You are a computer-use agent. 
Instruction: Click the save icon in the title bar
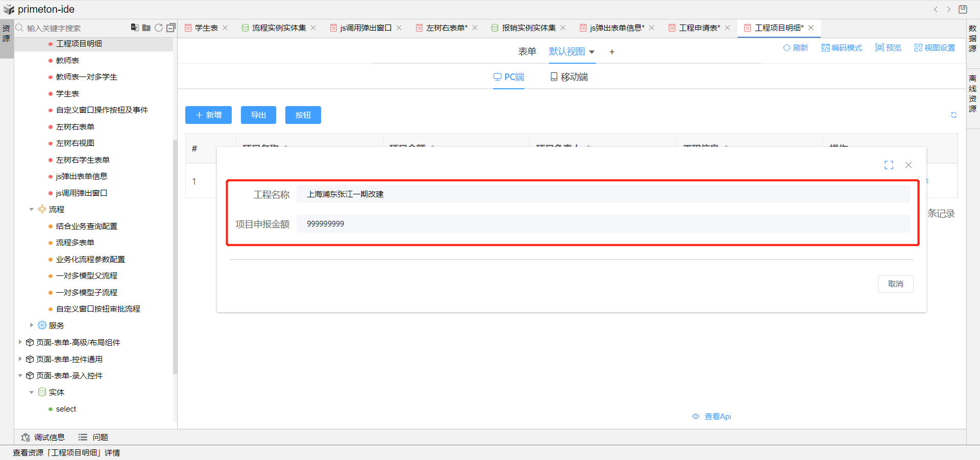tap(963, 9)
